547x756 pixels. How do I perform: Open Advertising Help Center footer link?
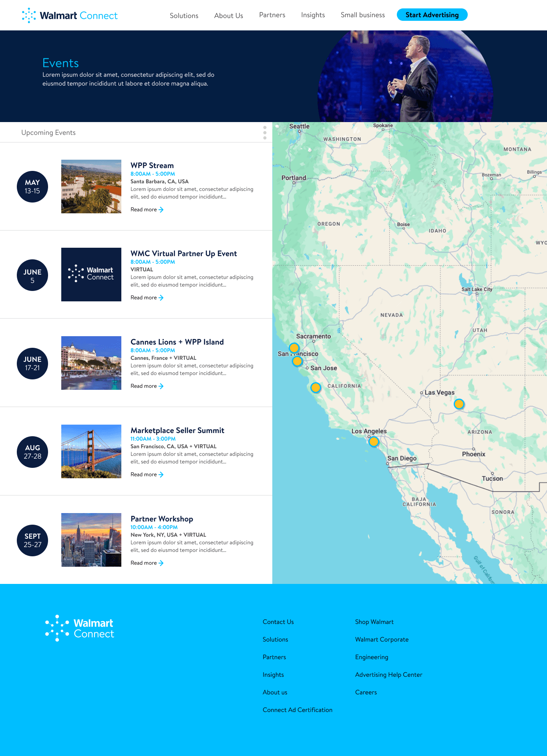[389, 675]
